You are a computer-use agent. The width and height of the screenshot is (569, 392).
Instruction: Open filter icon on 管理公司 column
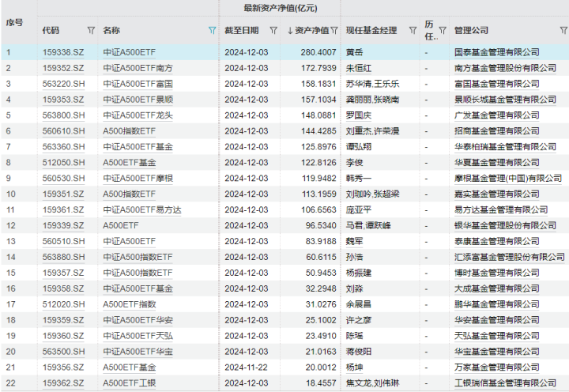coord(563,31)
